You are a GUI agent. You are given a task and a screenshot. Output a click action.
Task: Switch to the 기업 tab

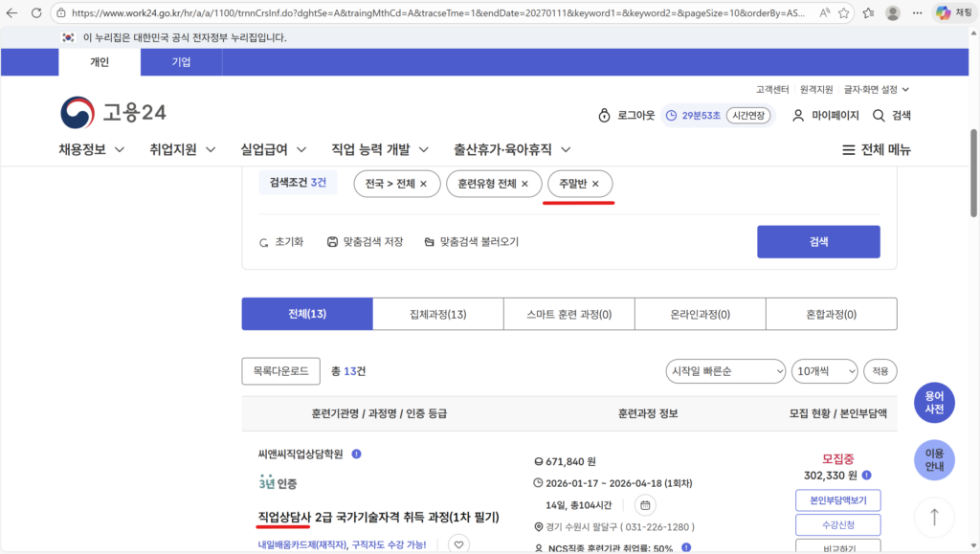181,61
